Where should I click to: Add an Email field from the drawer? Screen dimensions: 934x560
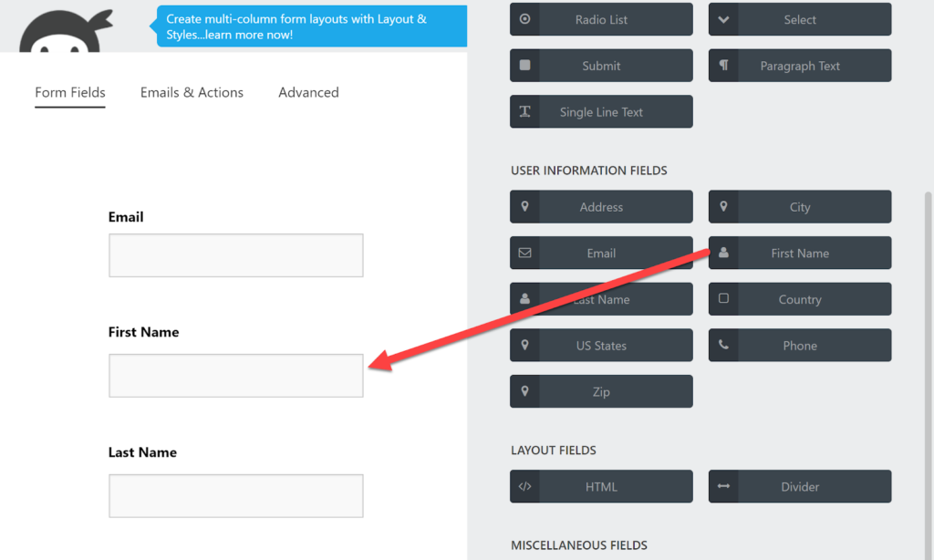coord(601,253)
